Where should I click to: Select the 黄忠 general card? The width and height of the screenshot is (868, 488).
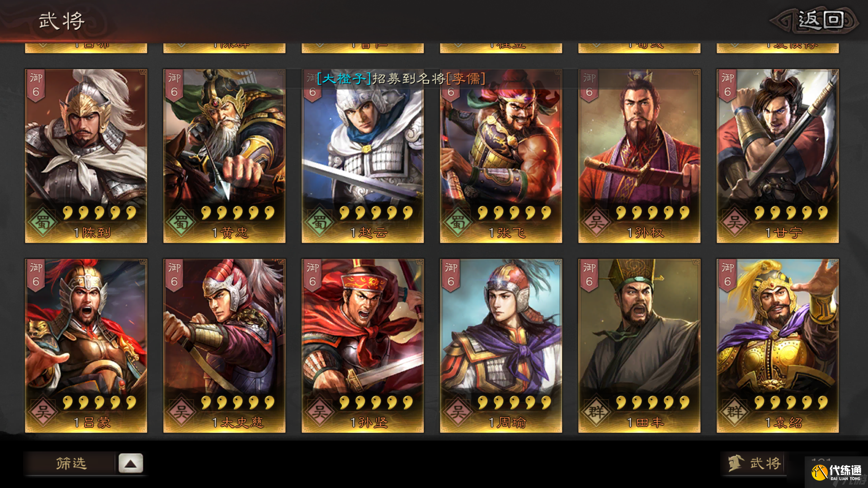pos(224,156)
